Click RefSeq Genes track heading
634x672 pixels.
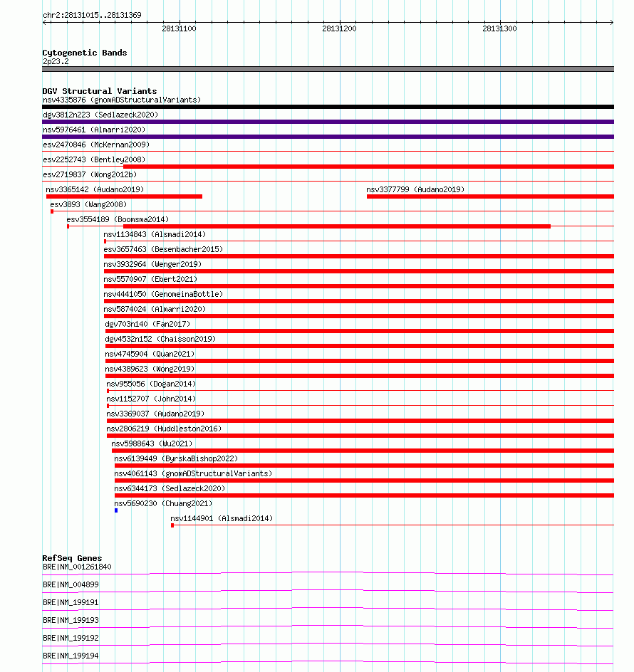(x=72, y=558)
